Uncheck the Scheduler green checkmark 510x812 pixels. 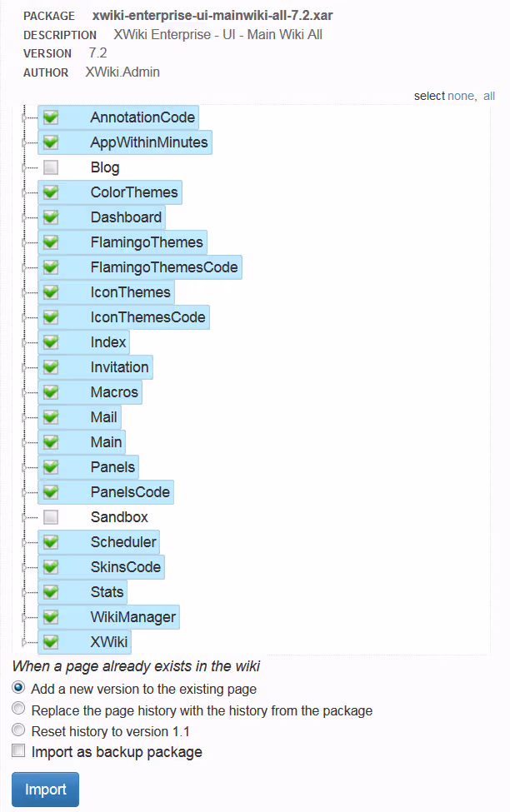[51, 542]
